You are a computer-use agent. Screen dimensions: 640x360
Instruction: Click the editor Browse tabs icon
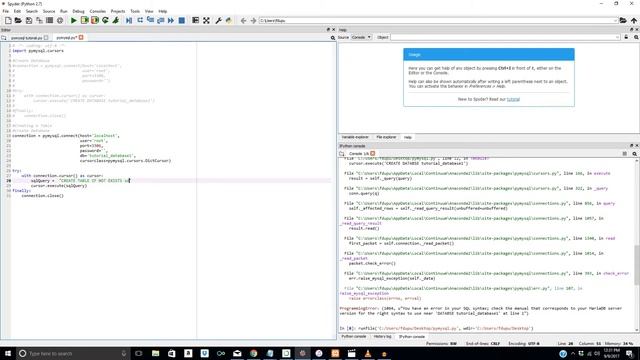[x=4, y=38]
